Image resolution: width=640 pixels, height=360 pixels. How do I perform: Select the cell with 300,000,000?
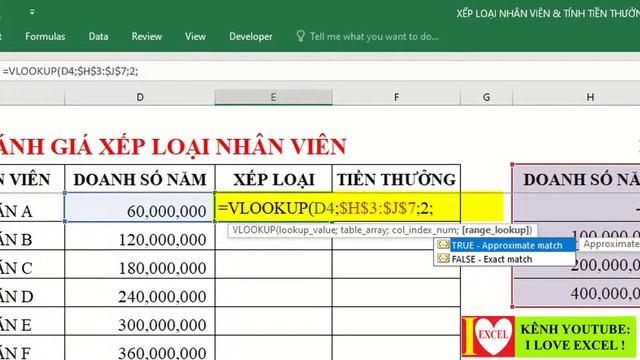[140, 322]
